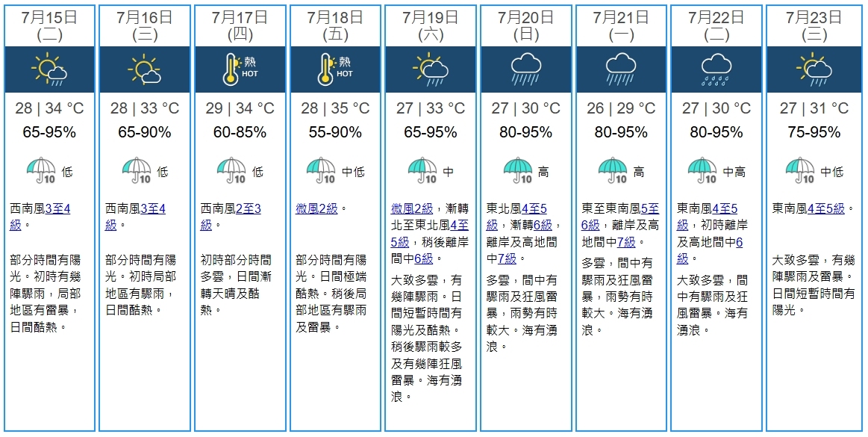Click the July 18 HOT thermometer icon
This screenshot has width=868, height=437.
[335, 69]
